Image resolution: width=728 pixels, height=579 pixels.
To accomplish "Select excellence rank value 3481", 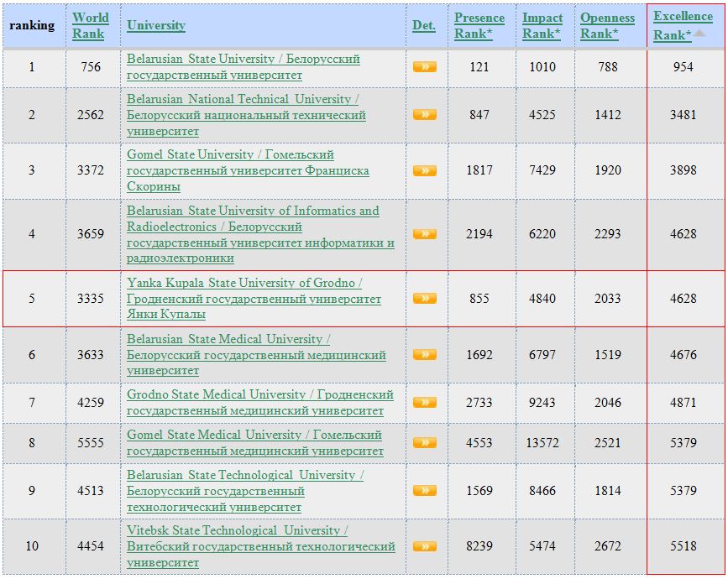I will pos(683,115).
